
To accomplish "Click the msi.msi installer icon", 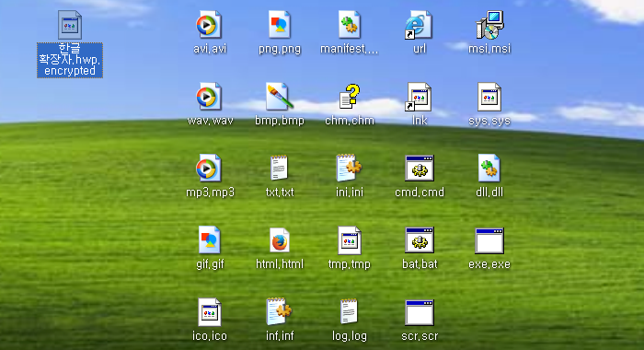I will tap(489, 25).
